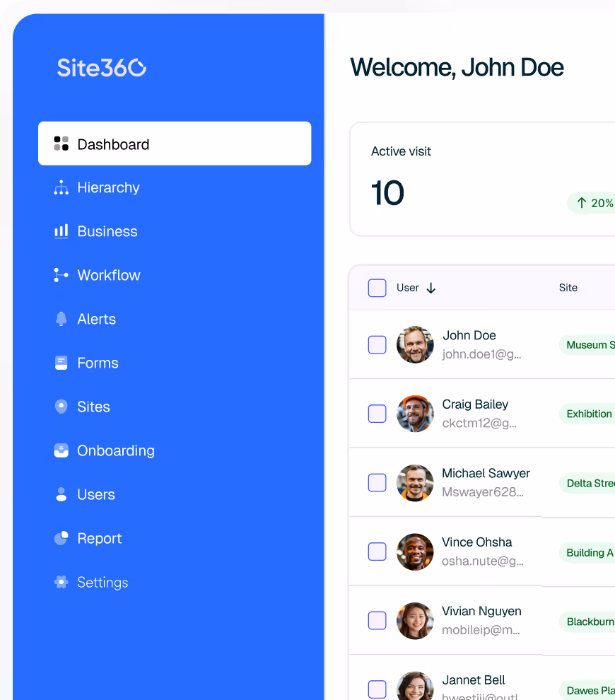Click email osha.nute@g...
This screenshot has height=700, width=615.
pos(482,561)
